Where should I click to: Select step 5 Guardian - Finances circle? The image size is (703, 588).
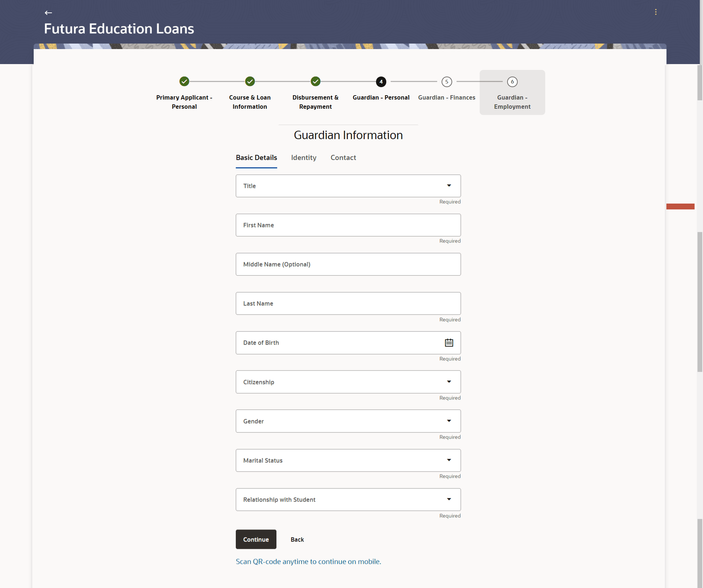(446, 82)
